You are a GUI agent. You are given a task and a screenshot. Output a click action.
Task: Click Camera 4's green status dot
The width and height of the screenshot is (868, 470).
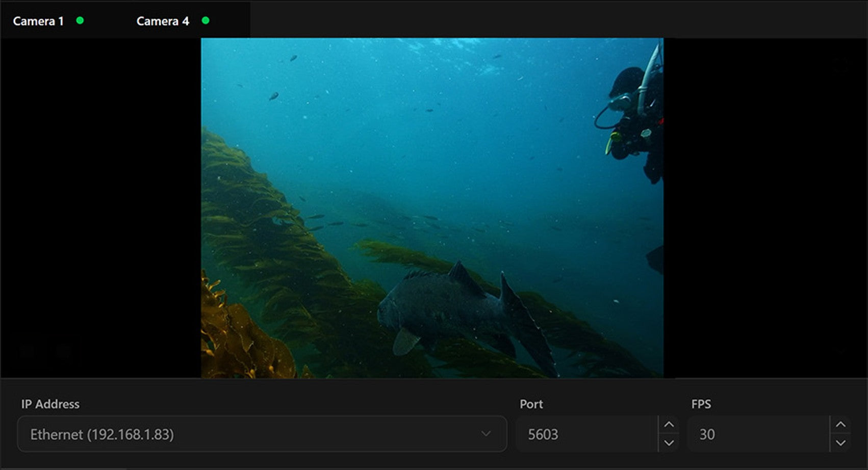tap(206, 20)
